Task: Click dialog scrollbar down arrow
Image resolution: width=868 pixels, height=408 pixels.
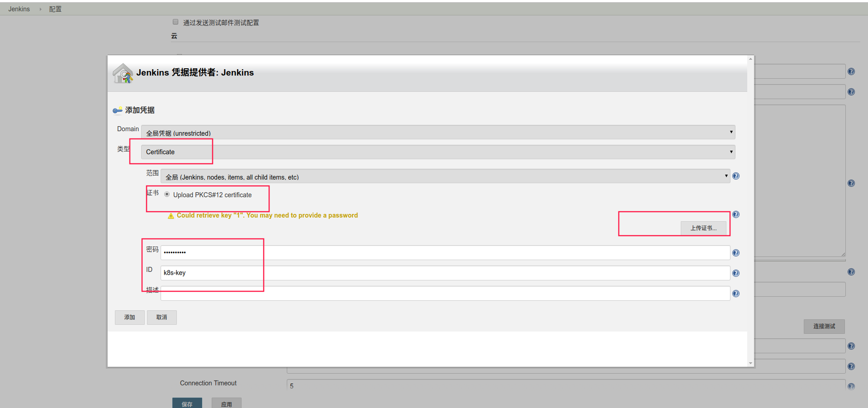Action: pos(750,363)
